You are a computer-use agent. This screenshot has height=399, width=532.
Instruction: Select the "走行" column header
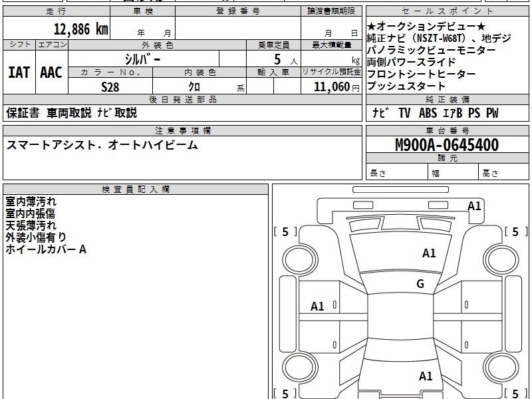click(x=57, y=11)
